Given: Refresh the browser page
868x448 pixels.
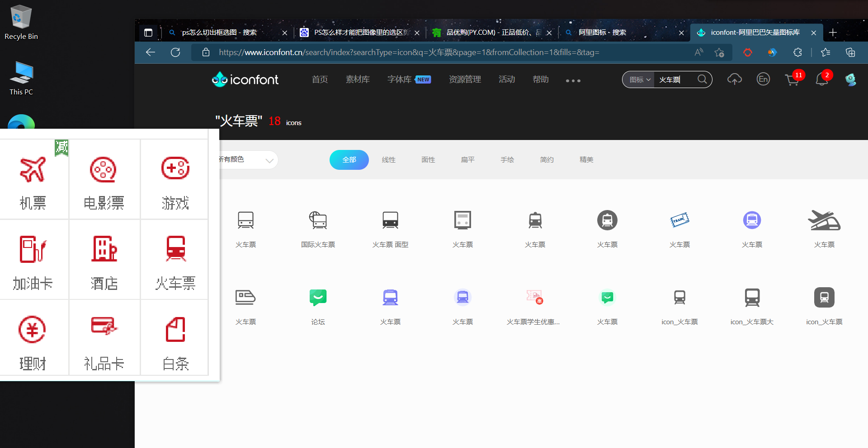Looking at the screenshot, I should coord(175,52).
